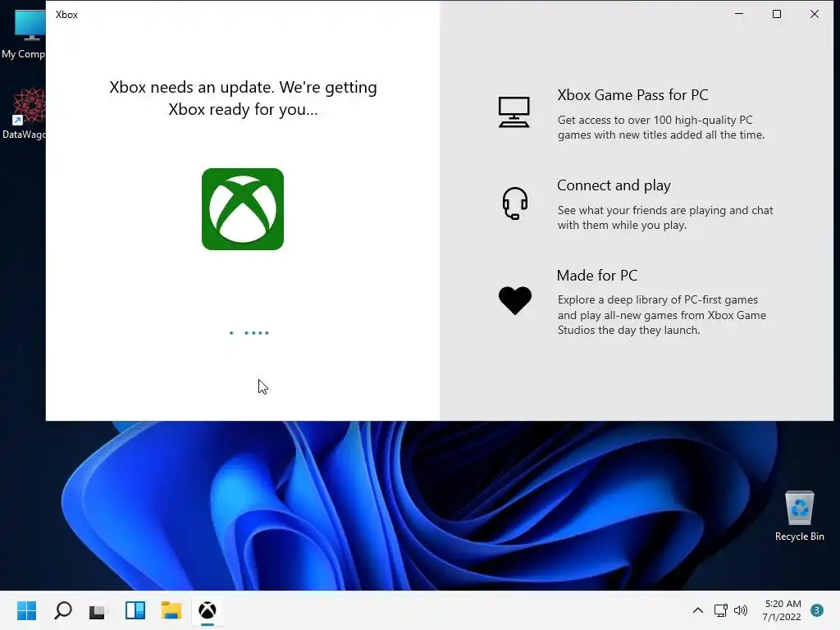Click the headset icon beside Connect and play
Image resolution: width=840 pixels, height=630 pixels.
(x=515, y=203)
